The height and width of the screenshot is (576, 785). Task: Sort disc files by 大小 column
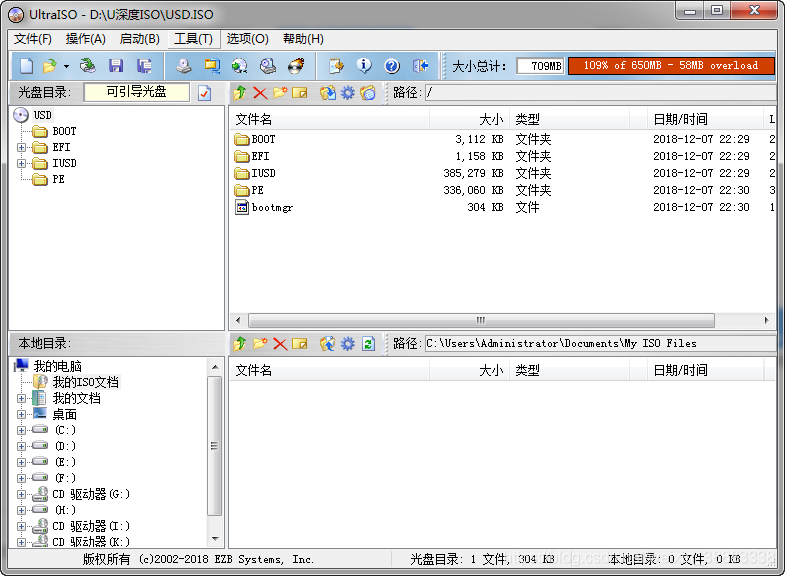470,119
